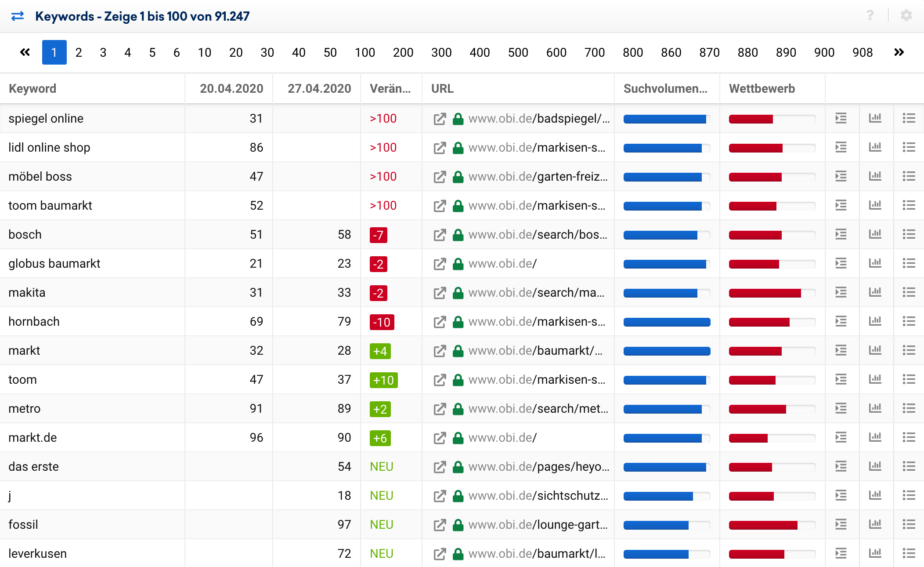Image resolution: width=924 pixels, height=567 pixels.
Task: Open external link icon for spiegel online
Action: click(x=440, y=119)
